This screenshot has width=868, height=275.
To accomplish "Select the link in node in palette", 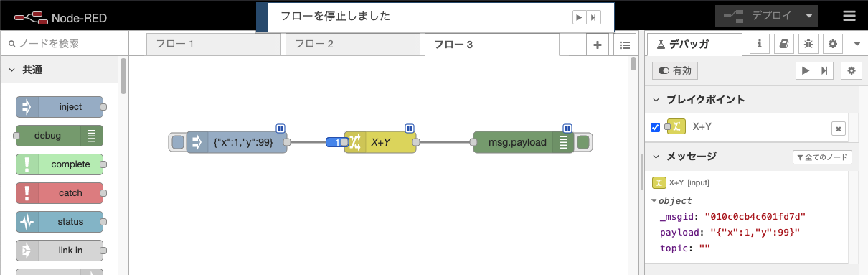I will click(x=60, y=251).
